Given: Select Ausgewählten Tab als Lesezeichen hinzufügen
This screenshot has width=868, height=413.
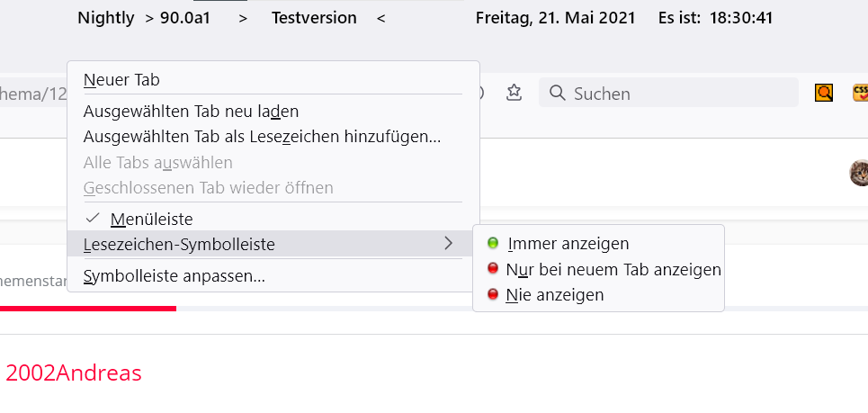Looking at the screenshot, I should [262, 137].
